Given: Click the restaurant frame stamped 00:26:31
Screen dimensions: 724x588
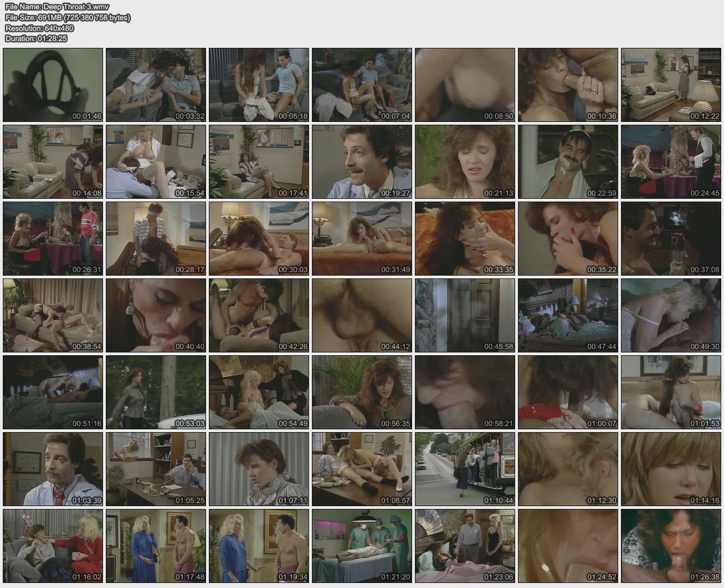Looking at the screenshot, I should click(x=53, y=238).
